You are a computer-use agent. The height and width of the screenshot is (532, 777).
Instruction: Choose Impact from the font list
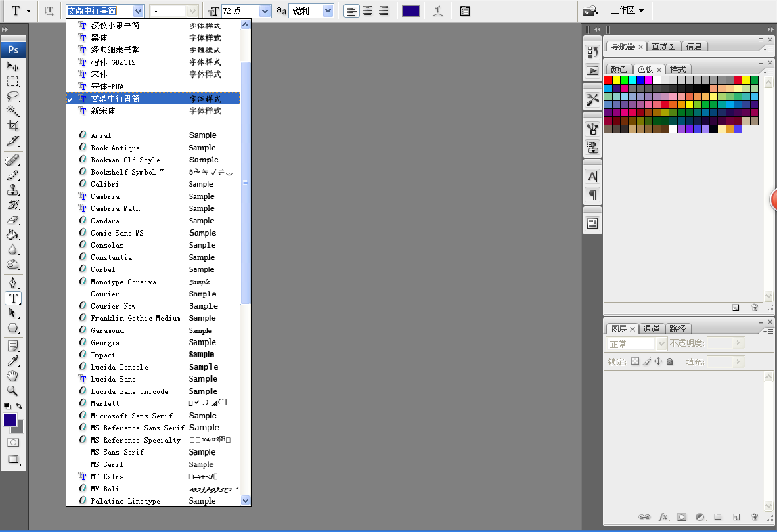(154, 355)
